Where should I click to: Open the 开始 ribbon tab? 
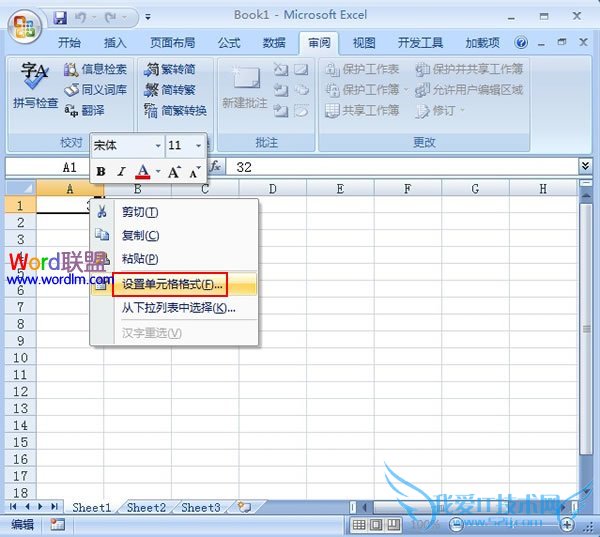click(x=69, y=42)
